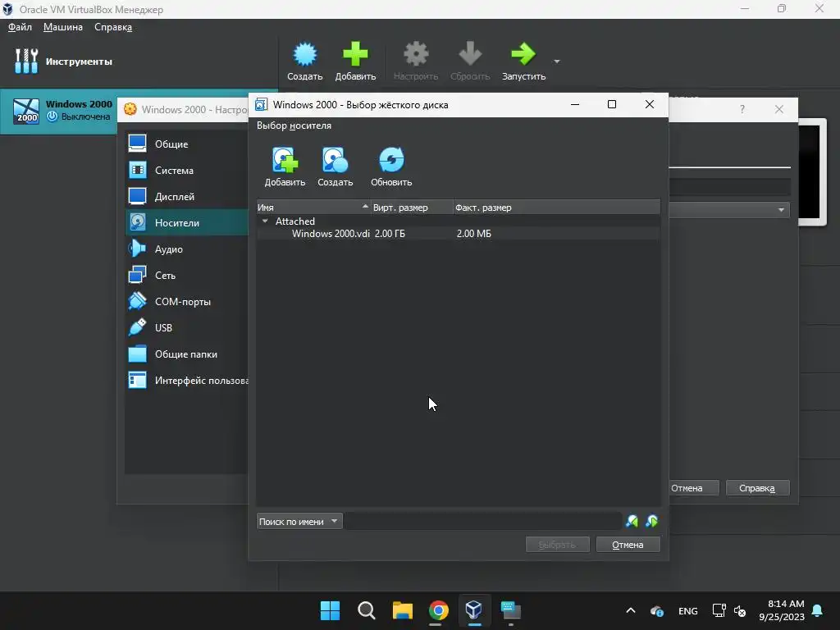Open the Справка menu in menu bar
Image resolution: width=840 pixels, height=630 pixels.
113,27
